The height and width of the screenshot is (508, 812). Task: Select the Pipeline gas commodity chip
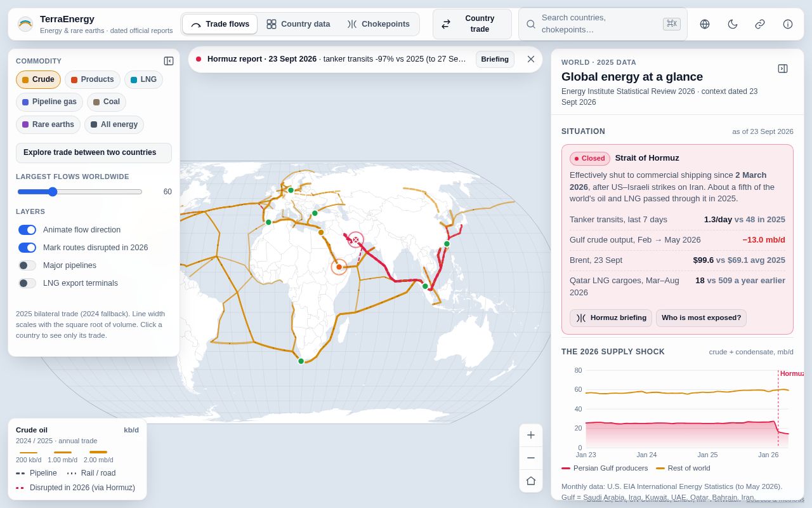click(x=49, y=102)
